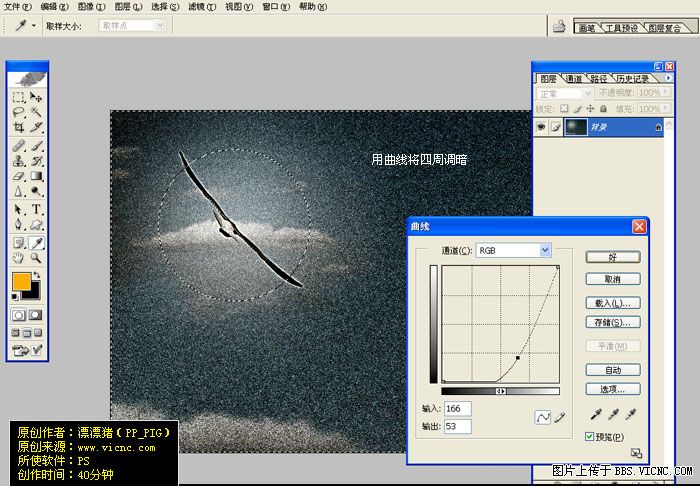Pick the gray point eyedropper in Curves
Image resolution: width=700 pixels, height=486 pixels.
point(613,415)
